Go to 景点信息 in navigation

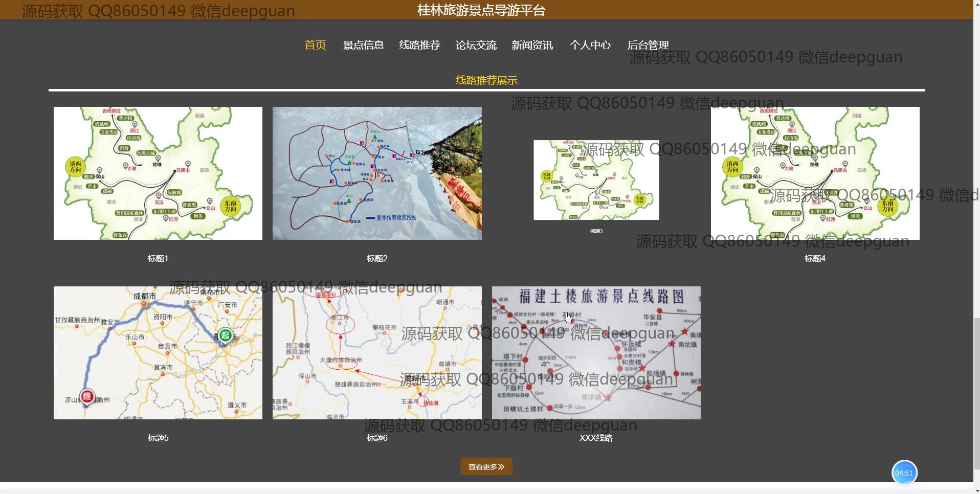pyautogui.click(x=363, y=45)
